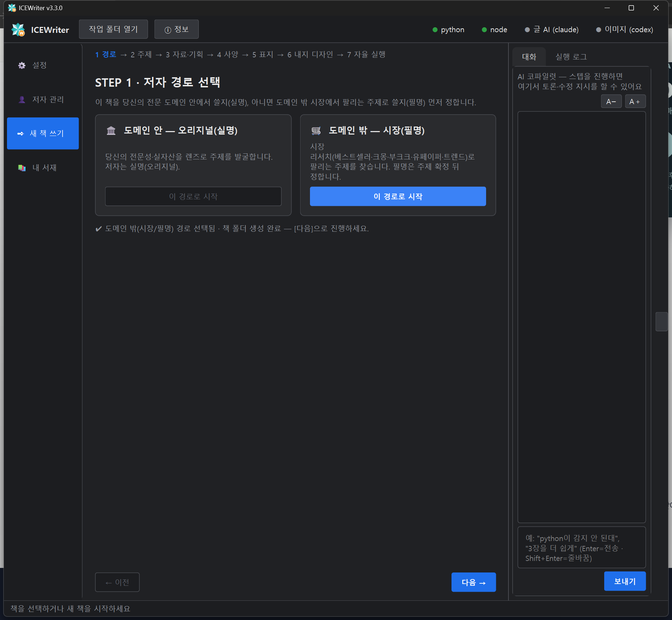Click step 1 경로 in the breadcrumb
The height and width of the screenshot is (620, 672).
tap(106, 55)
